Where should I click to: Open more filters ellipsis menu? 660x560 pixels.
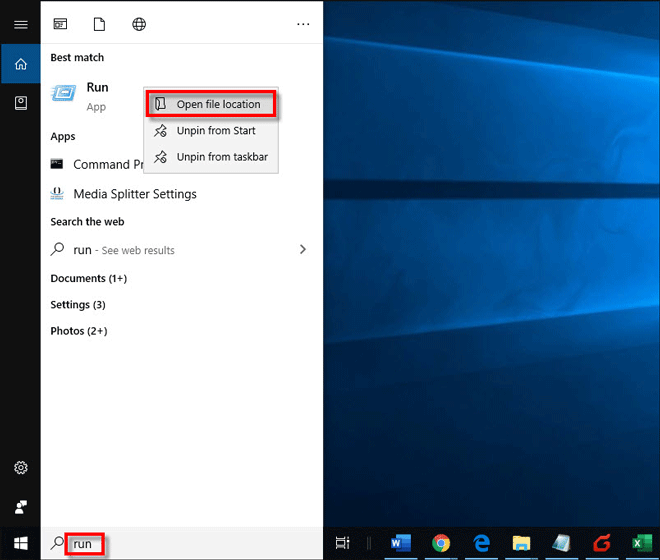(303, 24)
